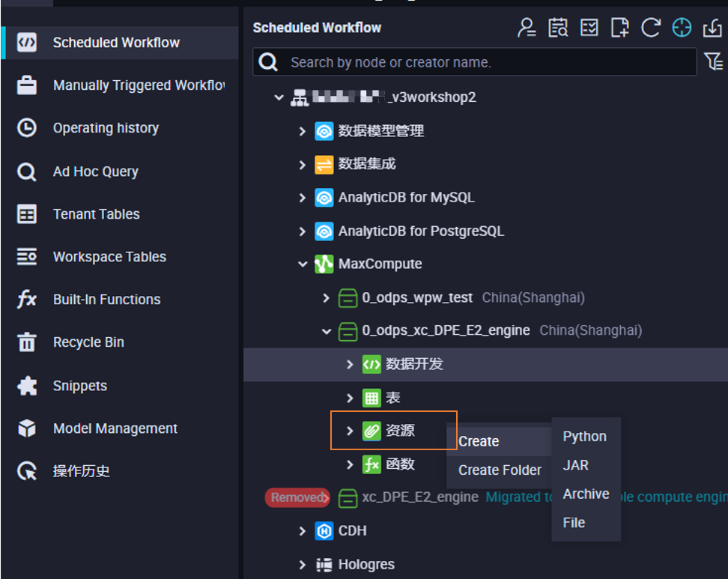This screenshot has height=579, width=728.
Task: Click the CDH blue hexagon icon
Action: (324, 531)
